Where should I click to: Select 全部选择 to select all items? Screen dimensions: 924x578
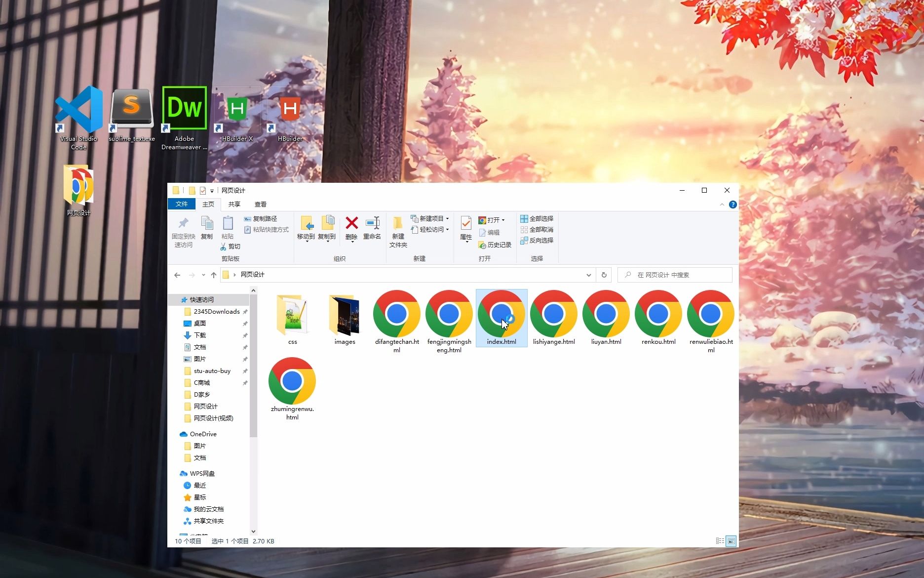click(x=537, y=218)
